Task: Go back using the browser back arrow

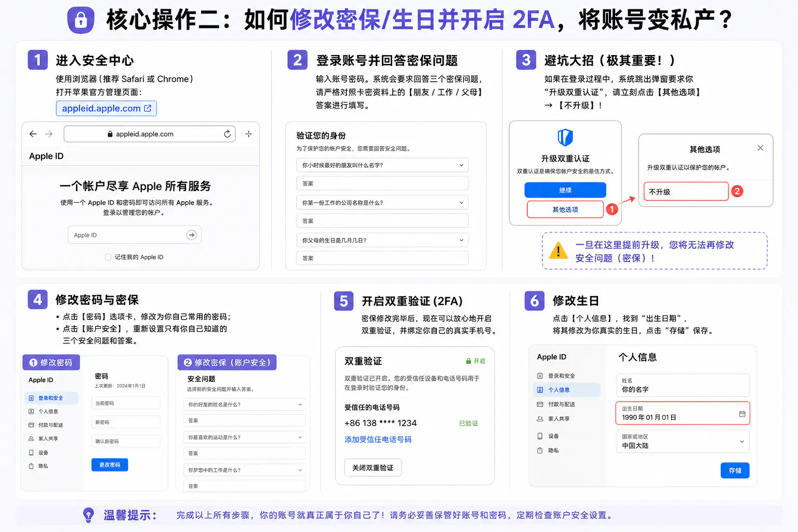Action: coord(33,134)
